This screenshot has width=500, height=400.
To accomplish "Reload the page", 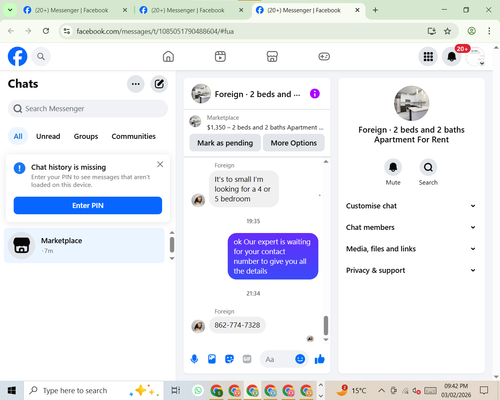I will click(46, 31).
